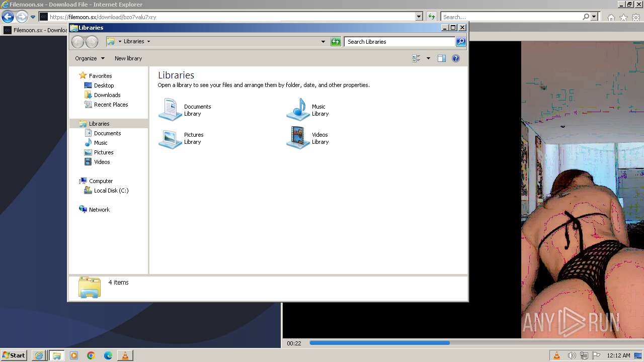Click the Explorer Forward button
The image size is (644, 362).
tap(92, 42)
